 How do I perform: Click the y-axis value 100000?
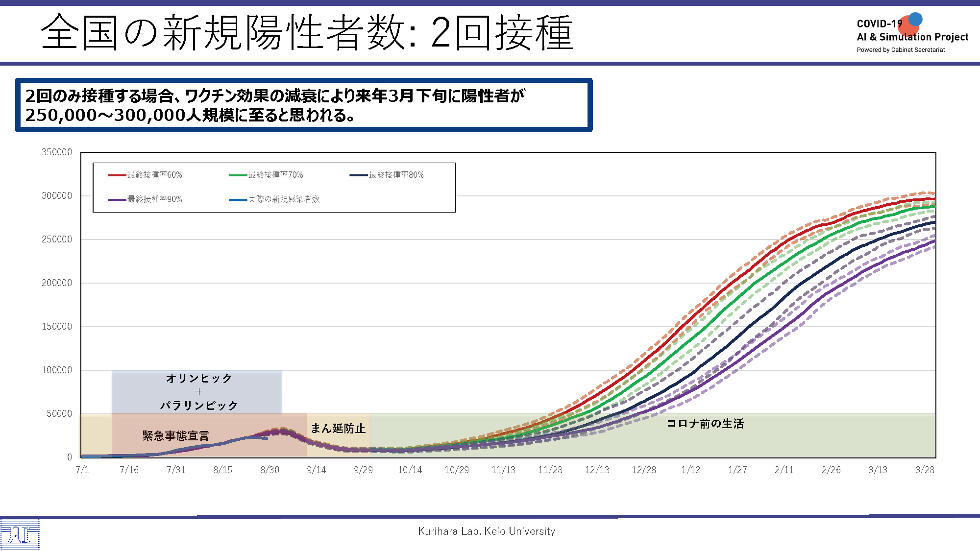point(57,370)
